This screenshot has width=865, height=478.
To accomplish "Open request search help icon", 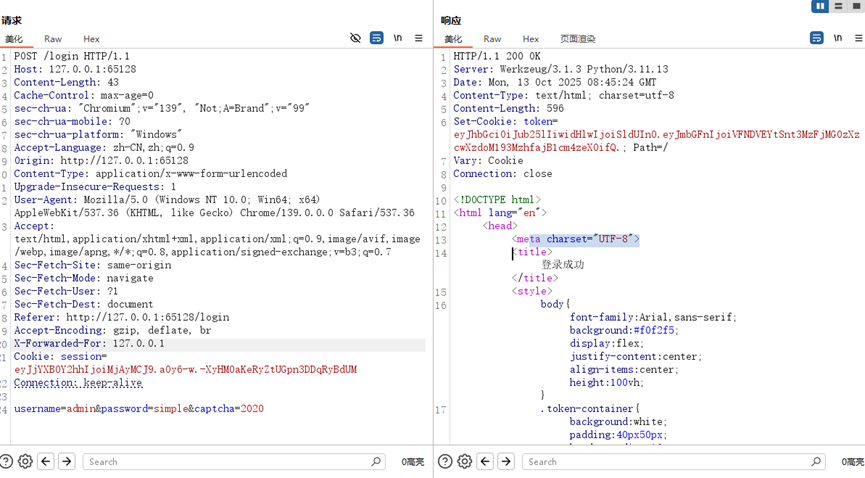I will coord(6,461).
